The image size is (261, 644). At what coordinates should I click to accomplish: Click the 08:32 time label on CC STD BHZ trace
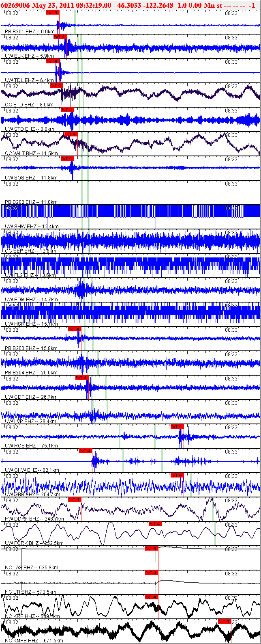pos(12,86)
